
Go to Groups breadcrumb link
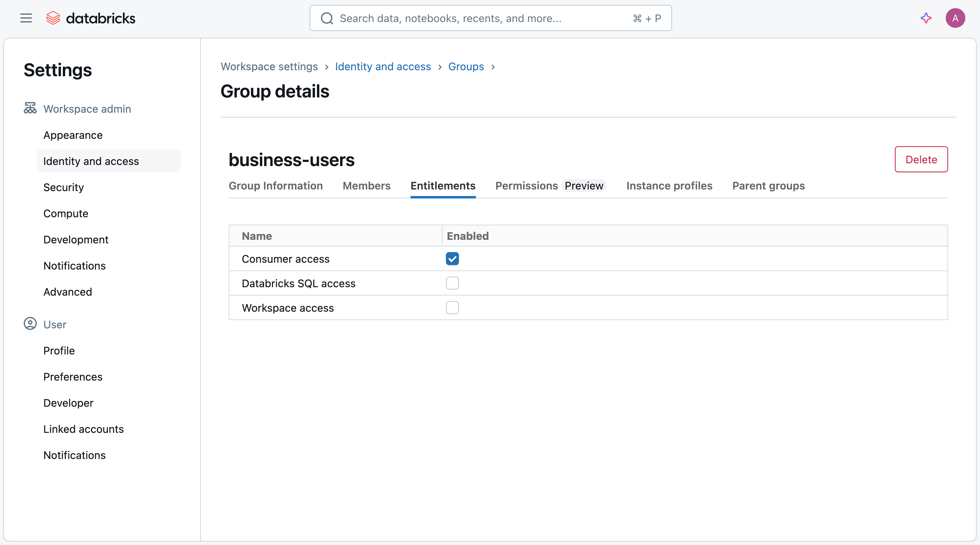(x=466, y=66)
